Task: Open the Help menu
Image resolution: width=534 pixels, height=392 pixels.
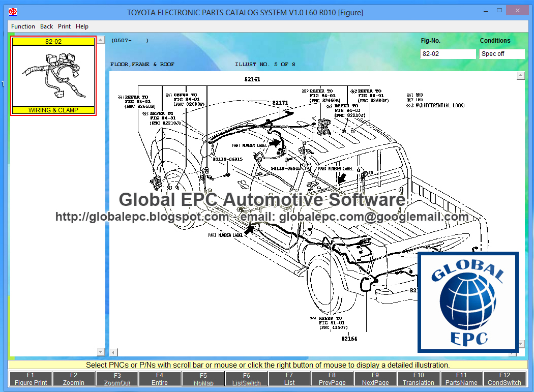Action: pyautogui.click(x=82, y=26)
